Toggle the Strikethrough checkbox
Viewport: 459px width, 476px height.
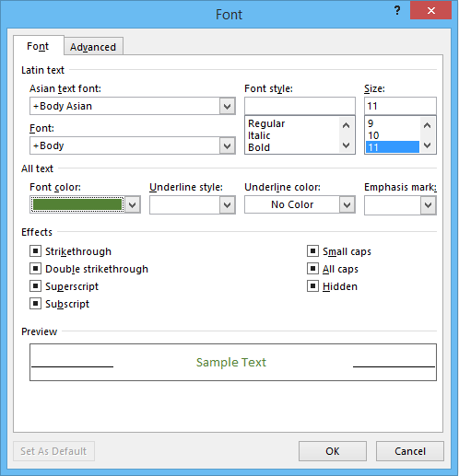click(36, 251)
